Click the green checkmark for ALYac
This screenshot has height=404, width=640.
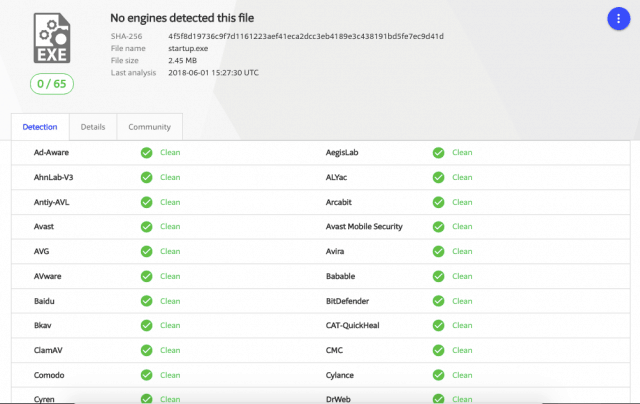(x=438, y=178)
